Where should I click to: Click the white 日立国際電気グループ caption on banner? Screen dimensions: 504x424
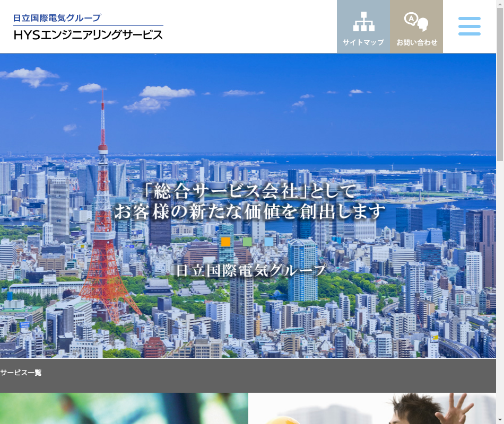point(251,270)
